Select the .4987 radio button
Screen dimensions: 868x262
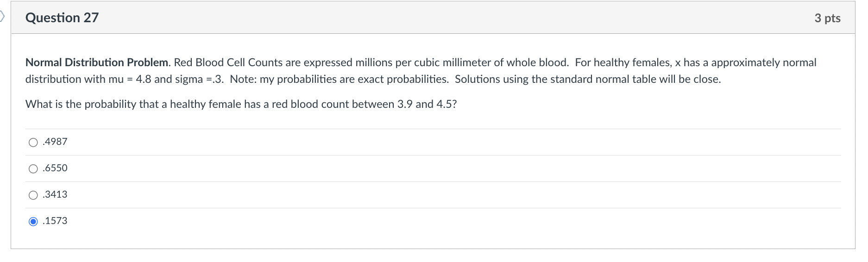(x=33, y=143)
